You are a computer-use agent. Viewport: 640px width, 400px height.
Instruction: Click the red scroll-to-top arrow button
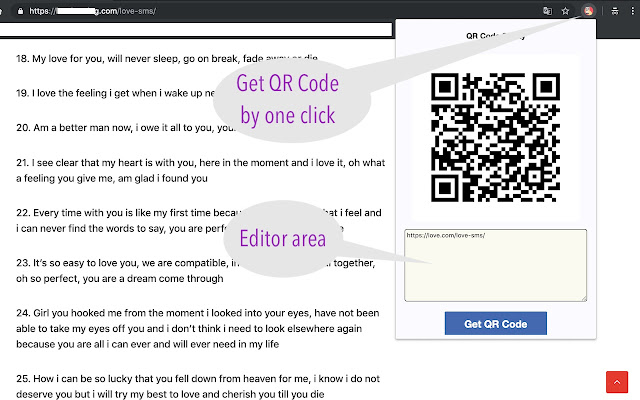(x=617, y=382)
